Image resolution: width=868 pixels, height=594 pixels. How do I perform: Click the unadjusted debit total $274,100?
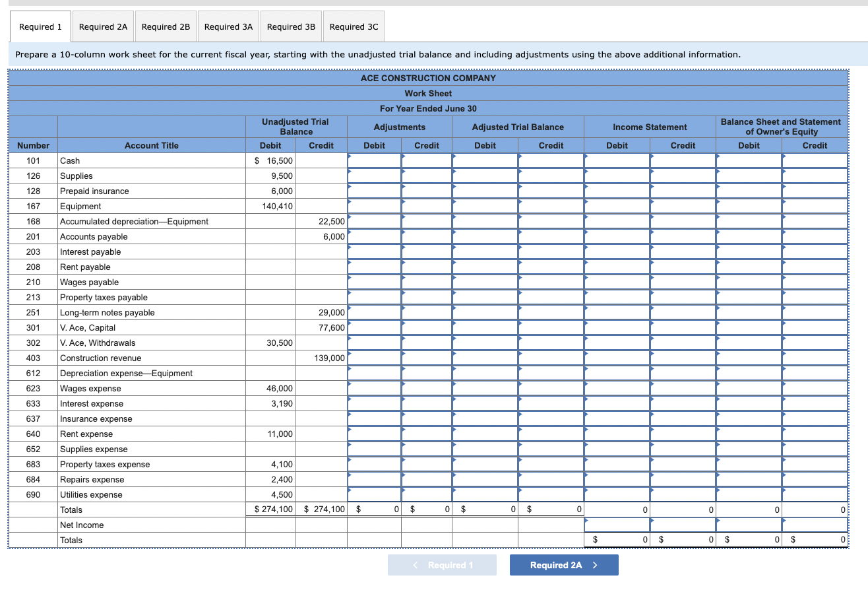coord(274,510)
